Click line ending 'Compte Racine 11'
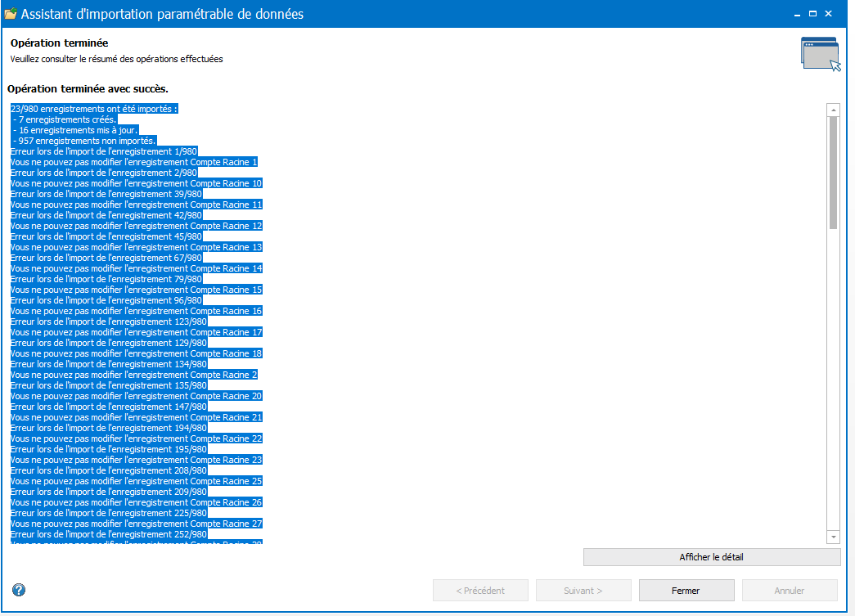The height and width of the screenshot is (616, 855). coord(137,205)
